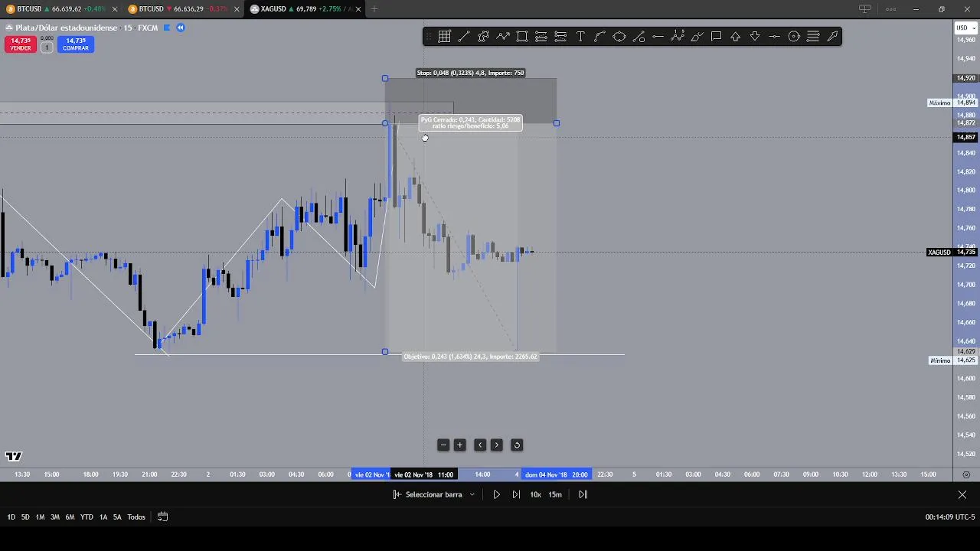
Task: Play the bar replay
Action: (x=496, y=494)
